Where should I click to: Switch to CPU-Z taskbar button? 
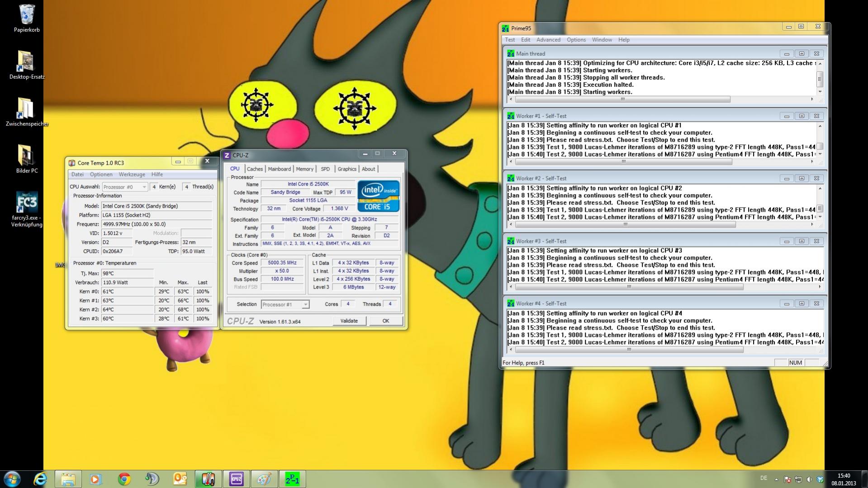coord(236,479)
